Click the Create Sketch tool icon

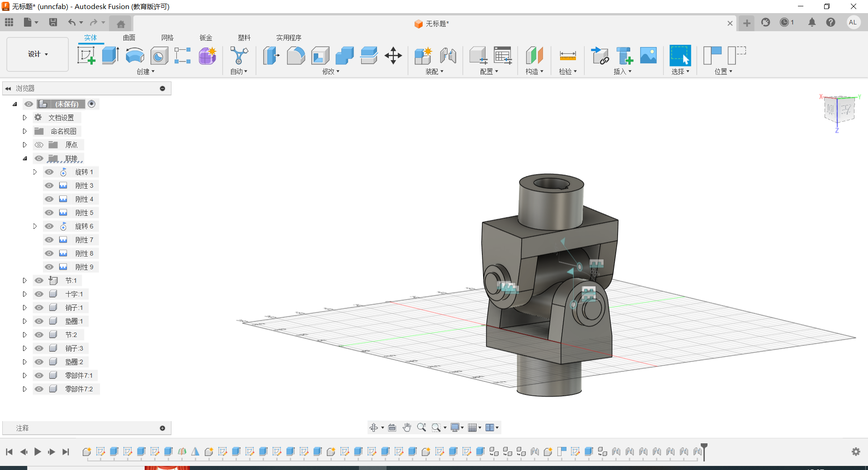(x=86, y=56)
